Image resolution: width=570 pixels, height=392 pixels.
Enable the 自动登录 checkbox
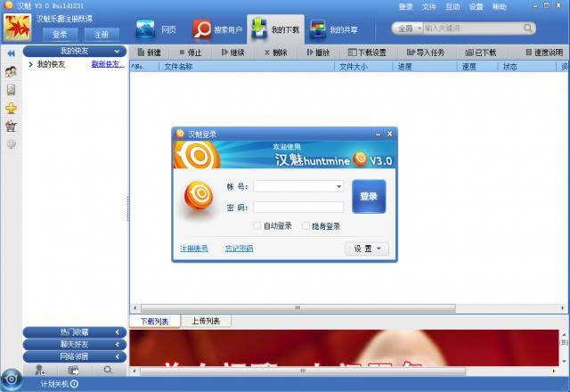[257, 226]
